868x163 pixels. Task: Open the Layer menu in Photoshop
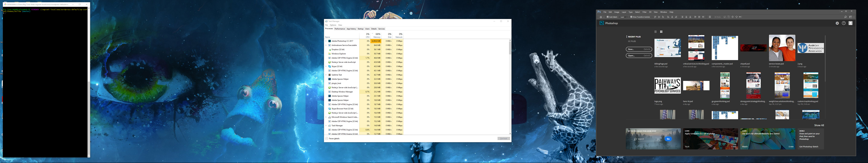pos(624,12)
